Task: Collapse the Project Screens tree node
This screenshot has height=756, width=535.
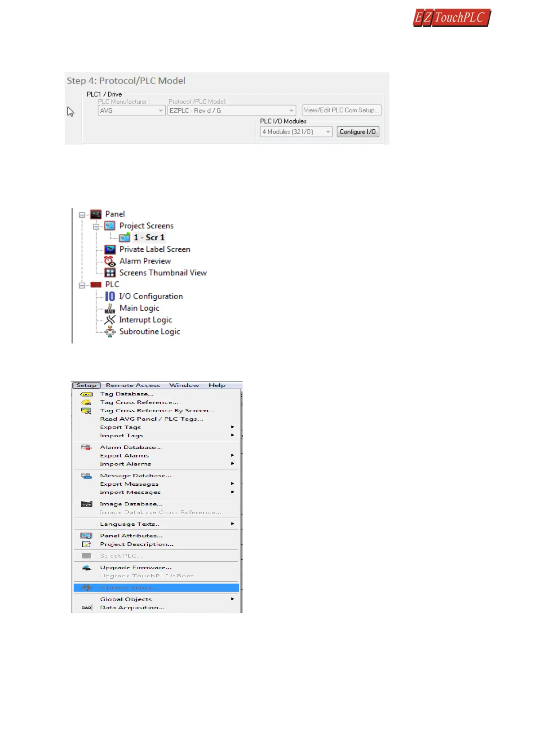Action: [96, 226]
